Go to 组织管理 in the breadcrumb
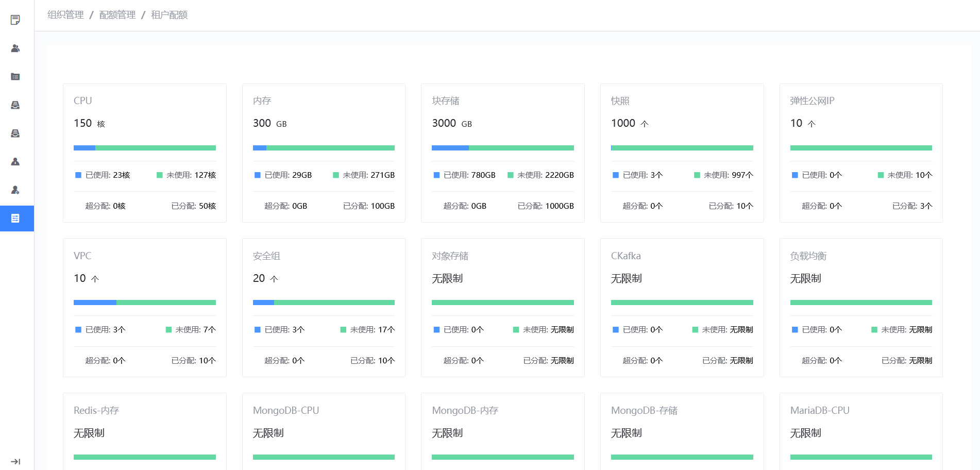 [x=65, y=15]
